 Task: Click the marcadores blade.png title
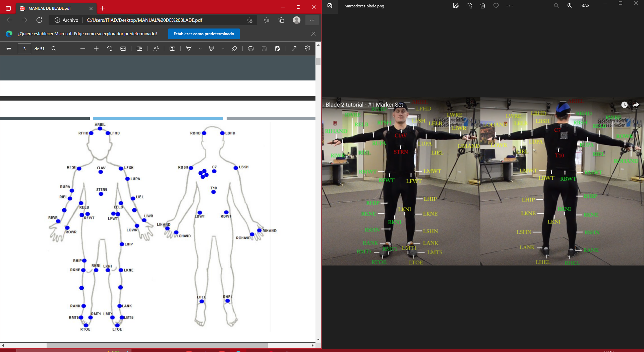tap(364, 6)
